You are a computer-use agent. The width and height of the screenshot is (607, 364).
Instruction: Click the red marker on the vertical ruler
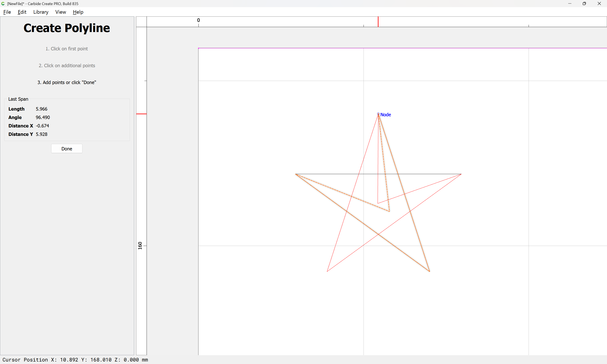(x=141, y=114)
